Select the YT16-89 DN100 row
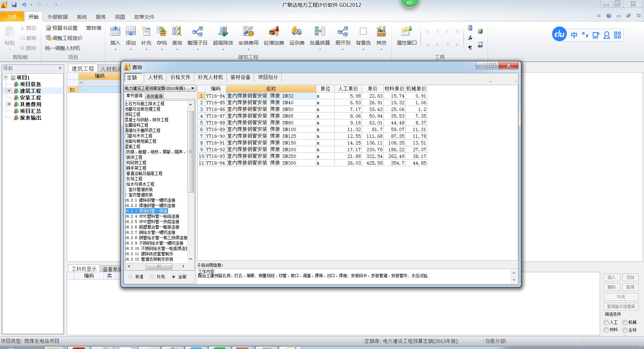 coord(312,129)
